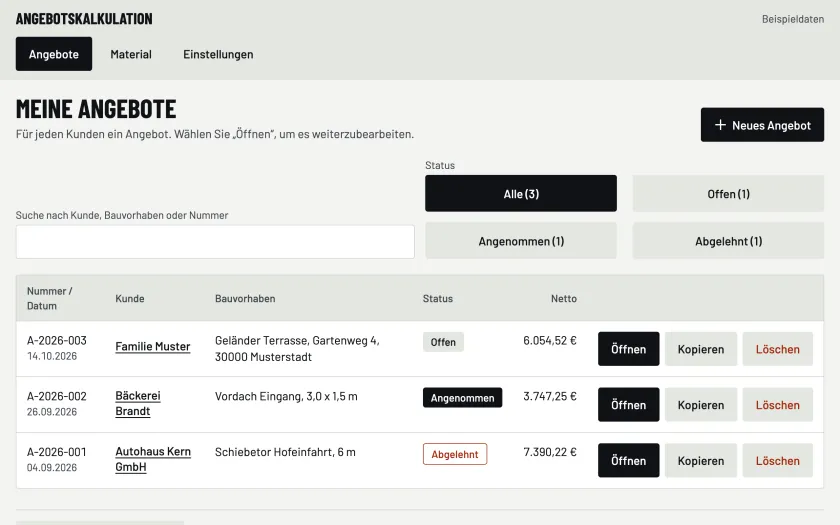Click the plus icon in Neues Angebot

point(721,125)
